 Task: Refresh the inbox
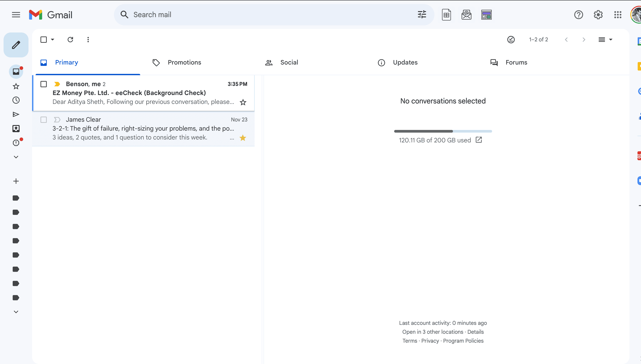pos(70,40)
